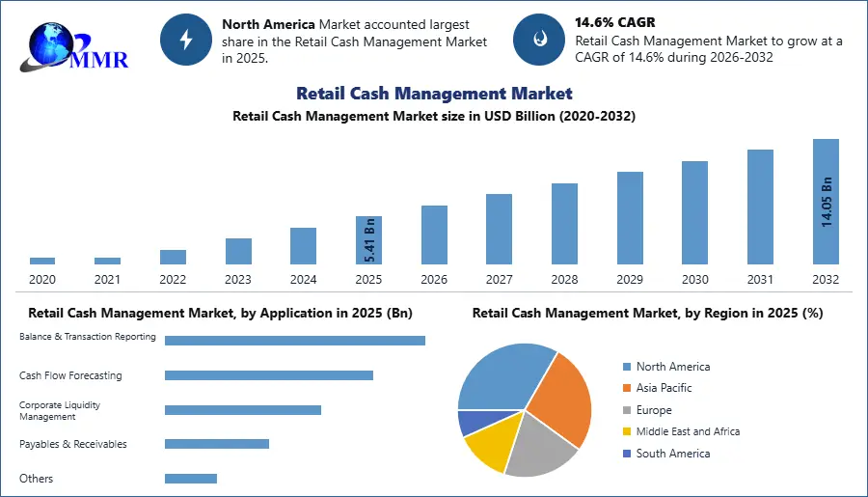Select the 2027 bar in the chart
Image resolution: width=868 pixels, height=497 pixels.
[499, 230]
